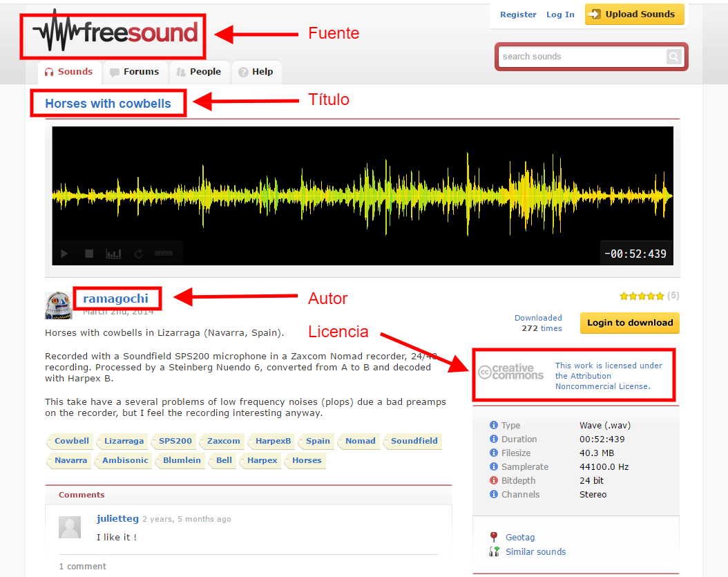Click in the search sounds field
728x577 pixels.
point(582,57)
